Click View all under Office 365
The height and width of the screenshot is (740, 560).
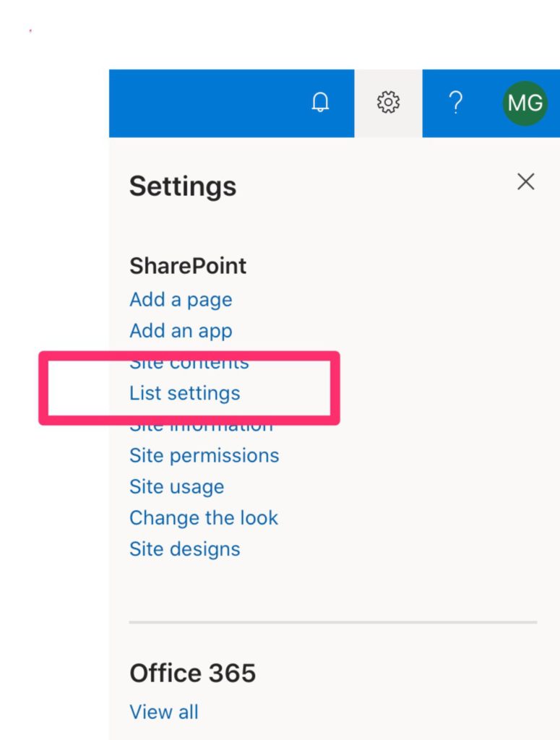164,711
